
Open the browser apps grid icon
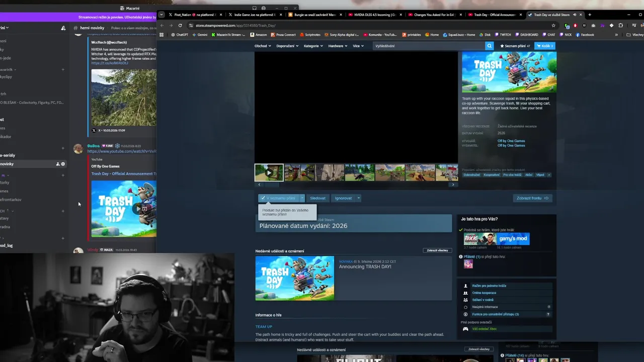click(162, 35)
